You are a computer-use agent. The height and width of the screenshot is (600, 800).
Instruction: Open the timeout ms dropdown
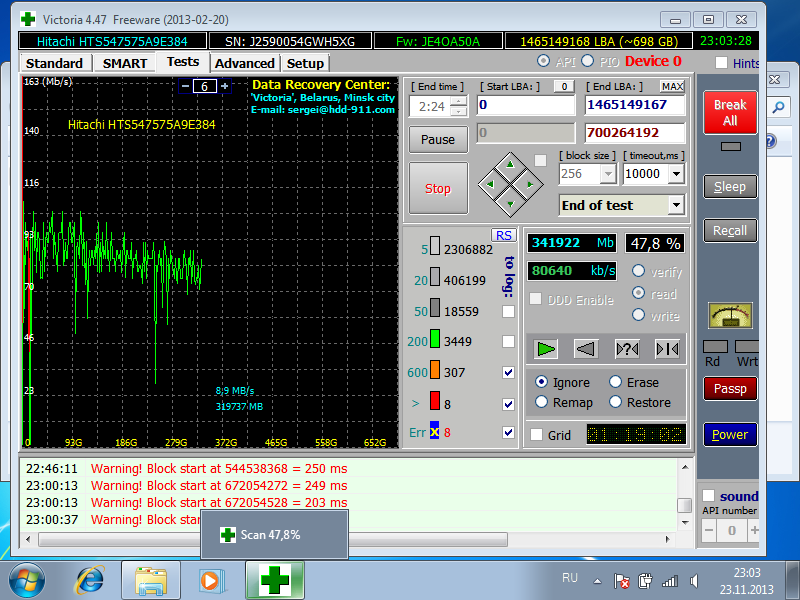tap(676, 174)
